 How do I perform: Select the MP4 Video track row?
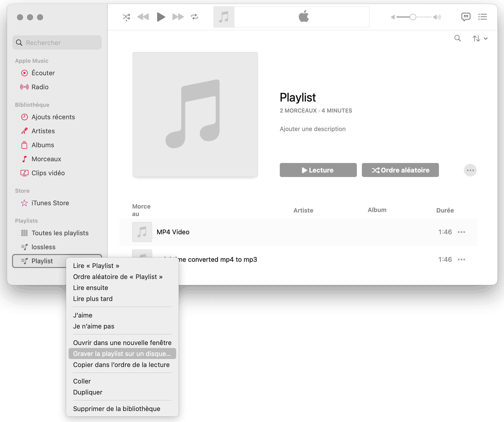pos(298,232)
